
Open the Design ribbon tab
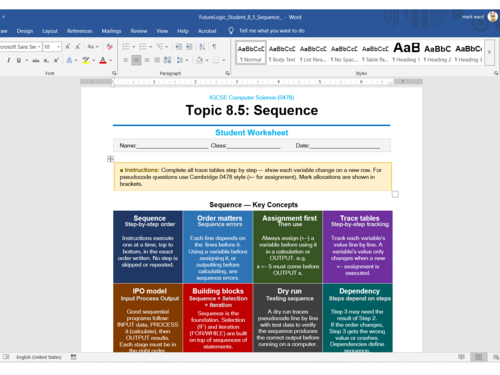(25, 31)
